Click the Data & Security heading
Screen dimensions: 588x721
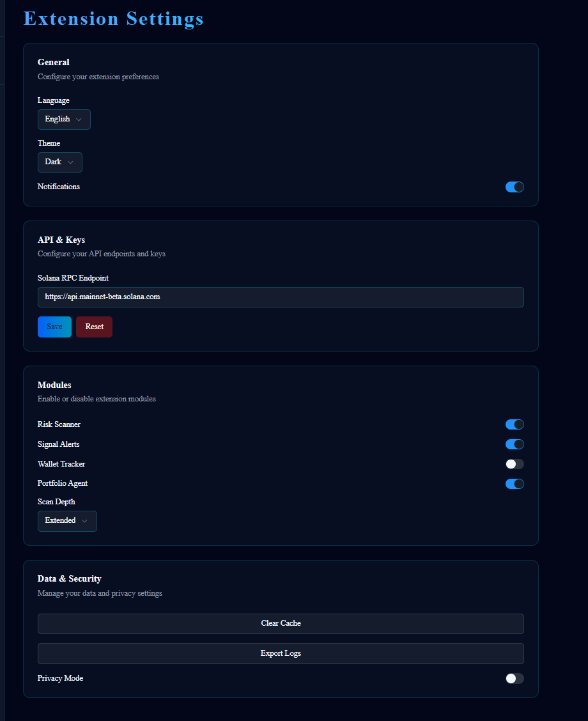click(x=69, y=578)
